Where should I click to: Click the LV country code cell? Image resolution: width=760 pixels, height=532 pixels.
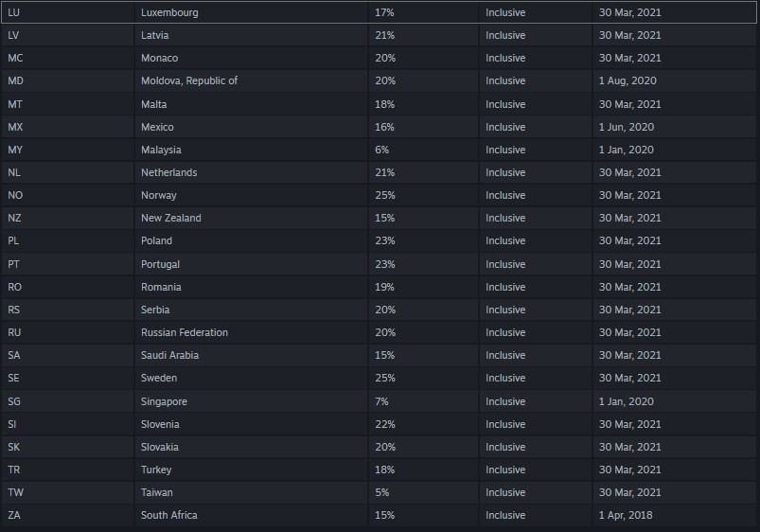point(68,35)
